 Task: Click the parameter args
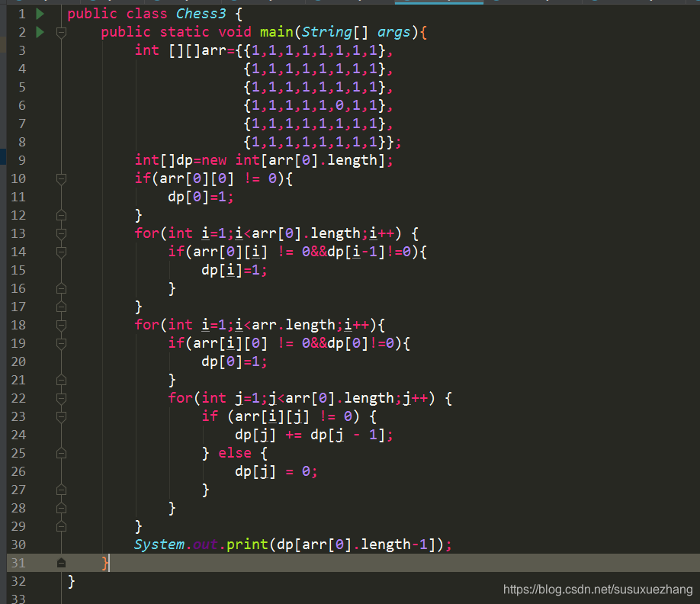point(393,32)
